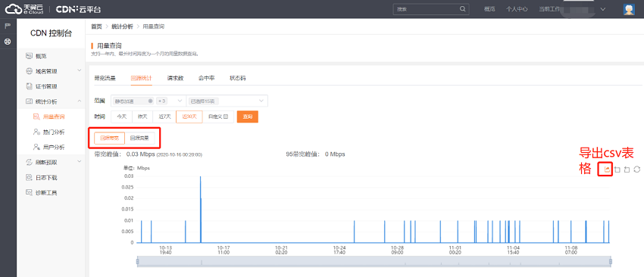Image resolution: width=644 pixels, height=277 pixels.
Task: Open the user avatar menu
Action: [x=629, y=9]
